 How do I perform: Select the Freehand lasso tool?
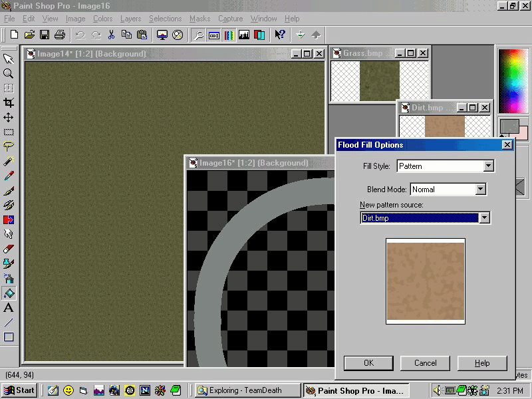click(x=9, y=147)
